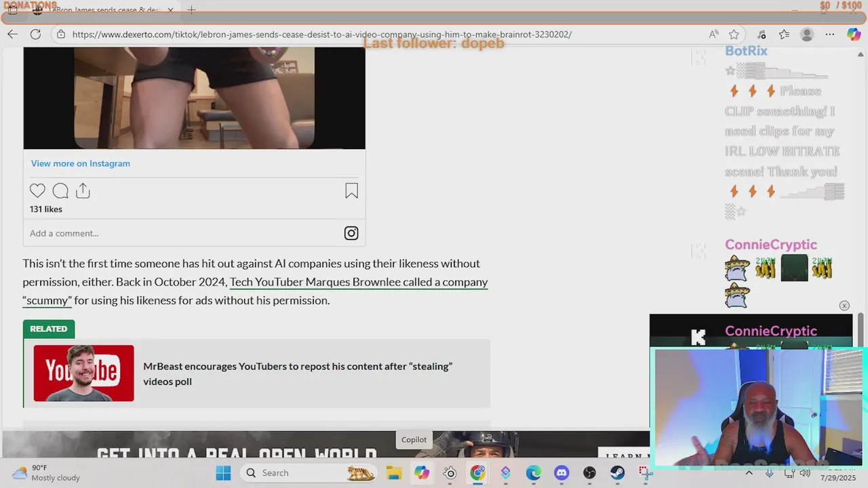The width and height of the screenshot is (868, 488).
Task: Open the Marques Brownlee called a company link
Action: coord(359,282)
